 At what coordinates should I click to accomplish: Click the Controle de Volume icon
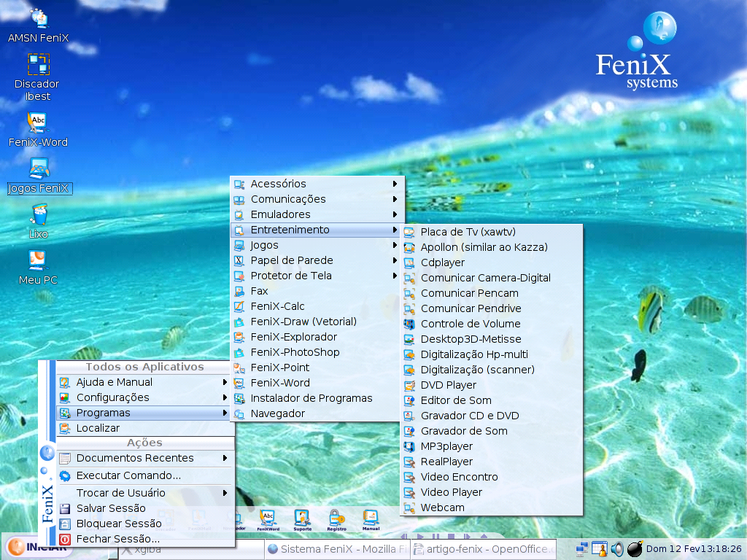[x=409, y=324]
